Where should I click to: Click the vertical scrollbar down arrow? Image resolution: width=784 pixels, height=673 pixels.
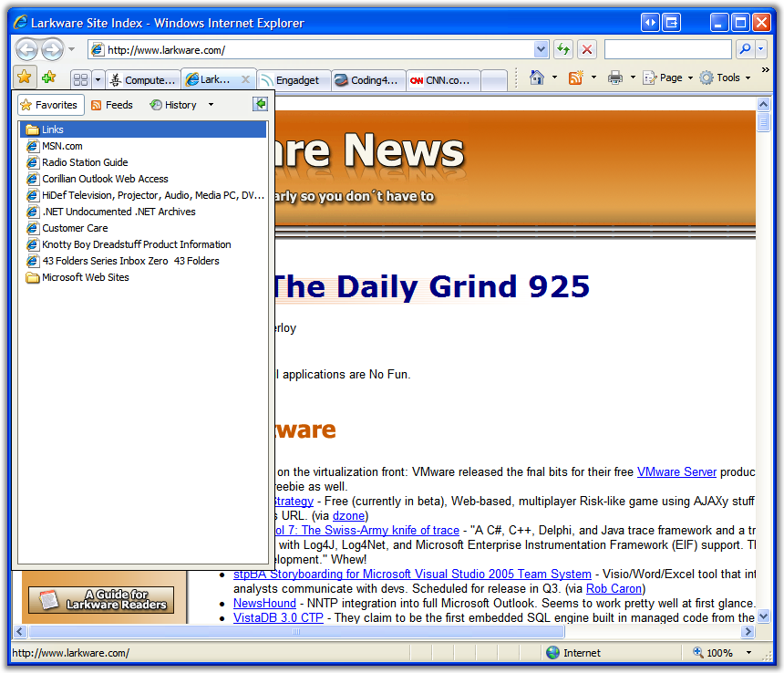click(763, 616)
